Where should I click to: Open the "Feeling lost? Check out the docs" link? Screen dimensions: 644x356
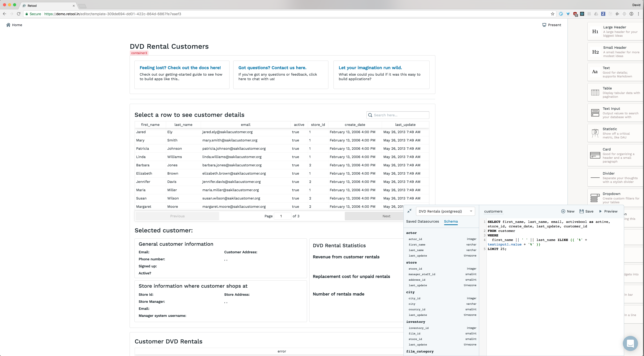[x=180, y=68]
